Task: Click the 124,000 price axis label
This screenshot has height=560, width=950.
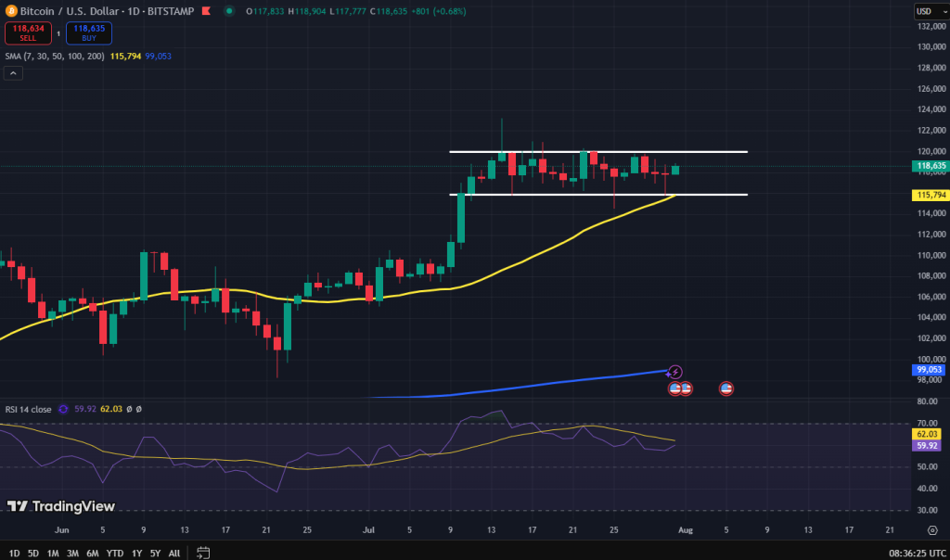Action: [931, 109]
